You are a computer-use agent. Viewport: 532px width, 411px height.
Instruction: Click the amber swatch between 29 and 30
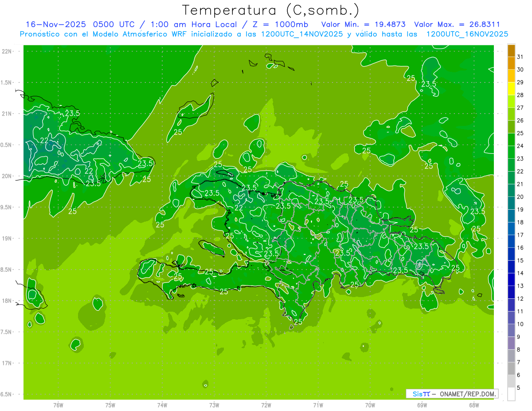(x=511, y=76)
